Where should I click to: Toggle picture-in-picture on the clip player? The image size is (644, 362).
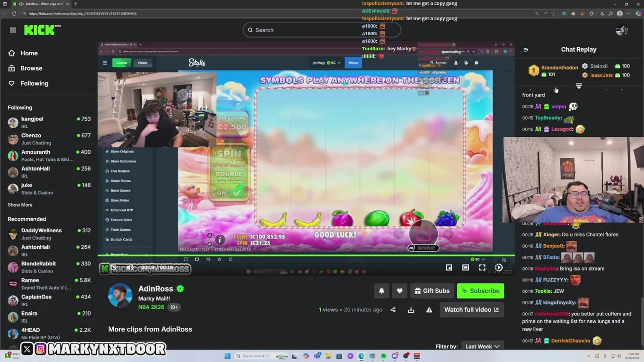coord(449,267)
